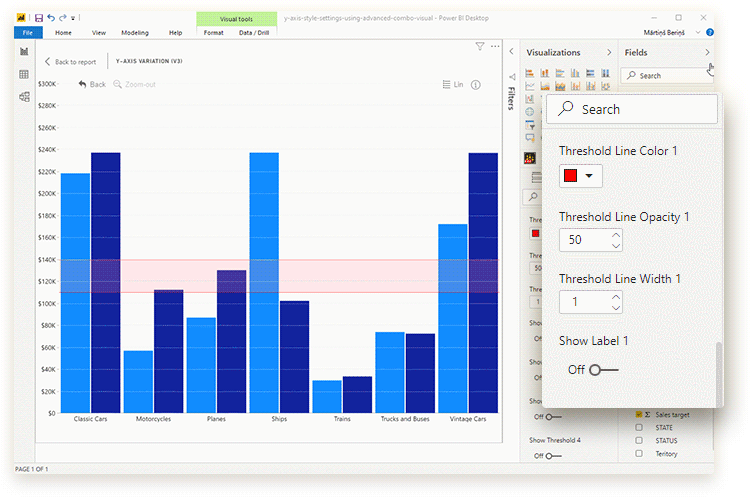This screenshot has height=500, width=750.
Task: Expand the Filters pane chevron
Action: 511,51
